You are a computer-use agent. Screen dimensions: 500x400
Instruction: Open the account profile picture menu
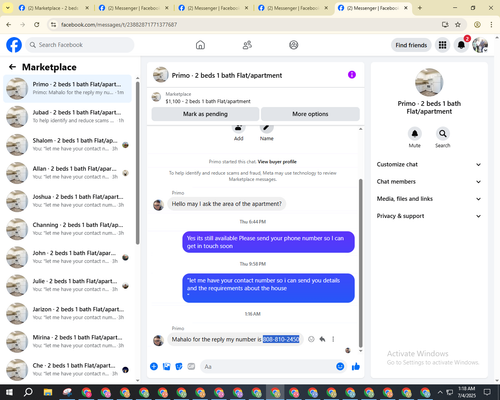[480, 45]
